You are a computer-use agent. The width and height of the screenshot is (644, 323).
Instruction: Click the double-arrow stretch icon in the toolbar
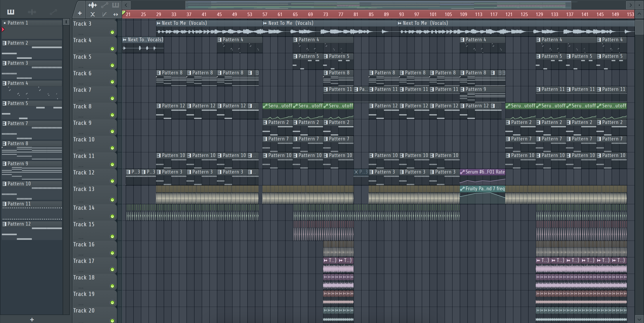[116, 15]
